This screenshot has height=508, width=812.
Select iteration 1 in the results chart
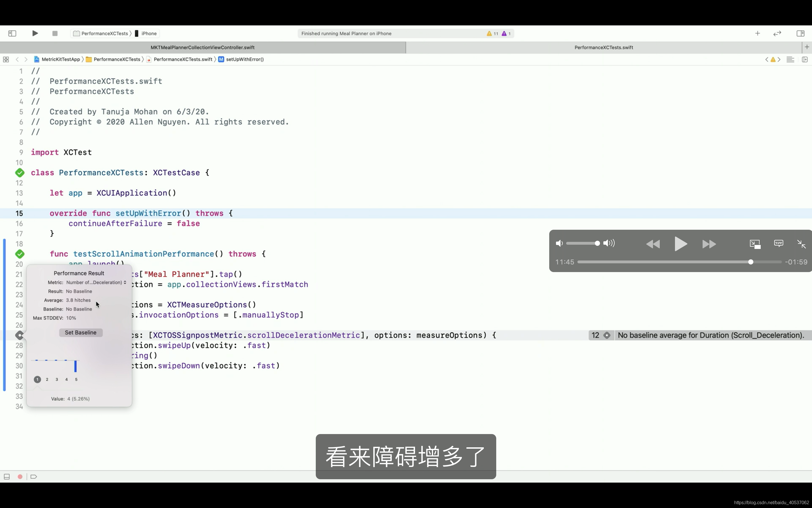[37, 379]
